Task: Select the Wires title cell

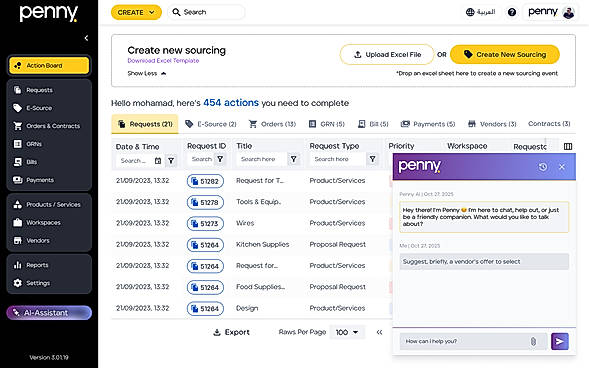Action: [245, 223]
